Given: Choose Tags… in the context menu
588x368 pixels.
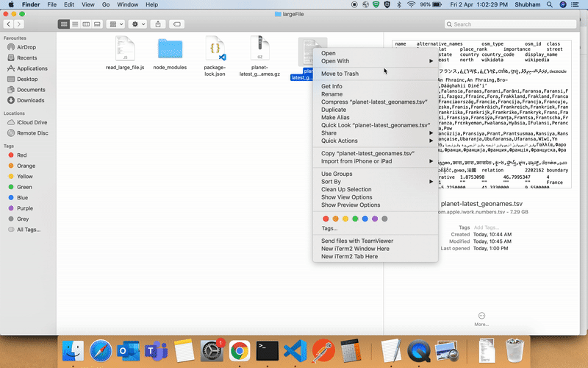Looking at the screenshot, I should click(x=376, y=228).
